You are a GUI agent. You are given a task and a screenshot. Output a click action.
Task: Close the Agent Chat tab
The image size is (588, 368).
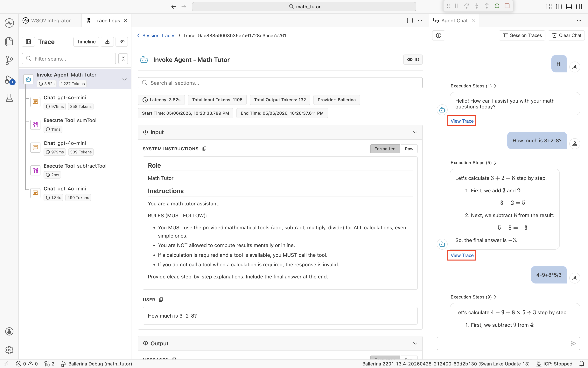point(473,20)
